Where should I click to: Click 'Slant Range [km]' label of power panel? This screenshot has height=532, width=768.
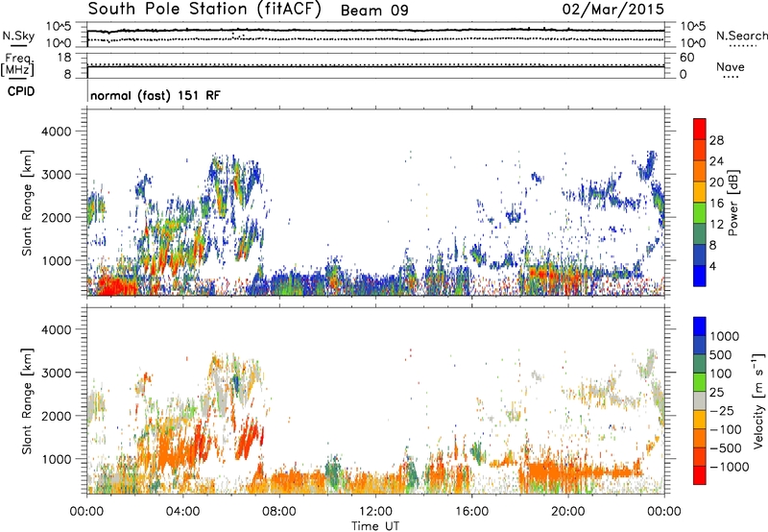point(27,203)
